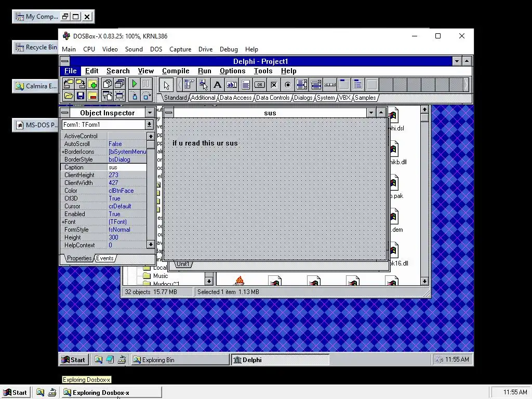The width and height of the screenshot is (532, 399).
Task: Switch to the Additional palette tab
Action: [203, 98]
